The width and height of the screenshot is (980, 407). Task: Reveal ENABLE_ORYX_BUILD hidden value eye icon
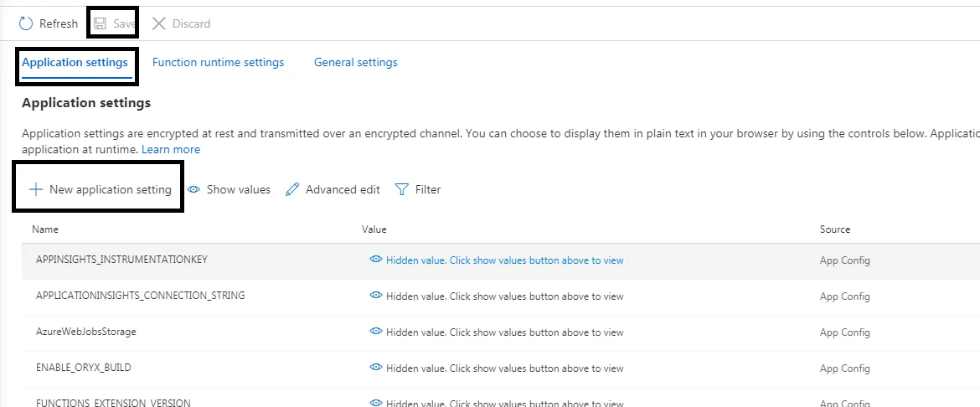coord(376,368)
